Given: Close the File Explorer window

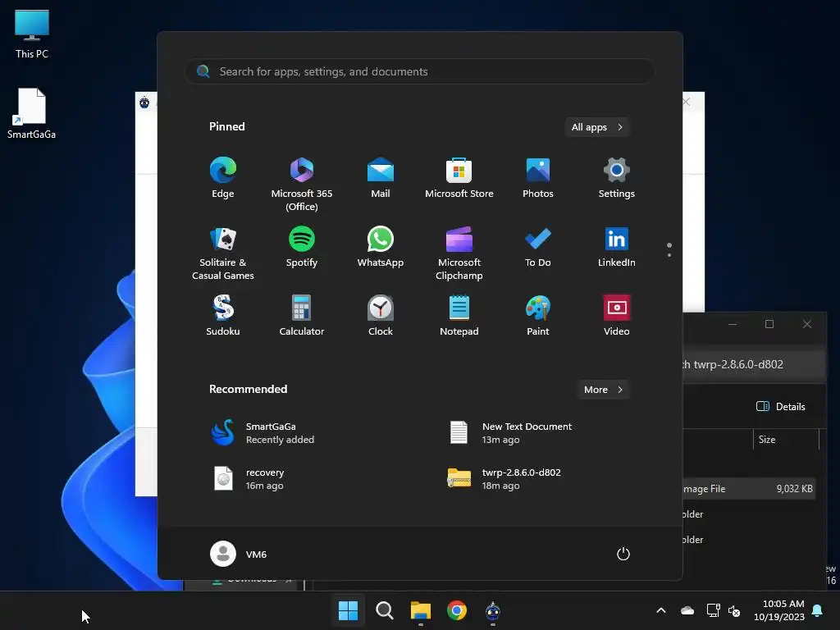Looking at the screenshot, I should pos(807,324).
